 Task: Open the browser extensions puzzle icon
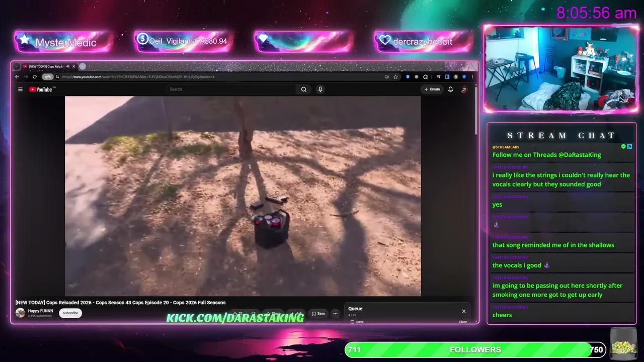click(425, 77)
